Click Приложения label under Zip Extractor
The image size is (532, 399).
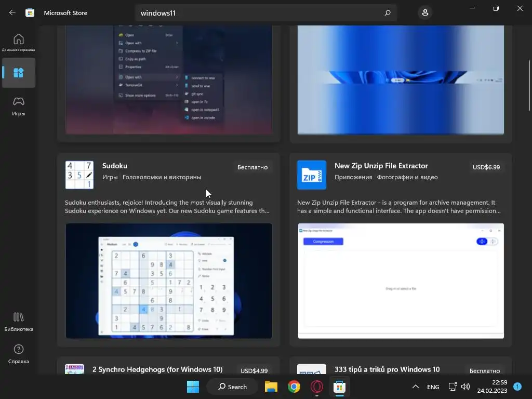point(353,177)
